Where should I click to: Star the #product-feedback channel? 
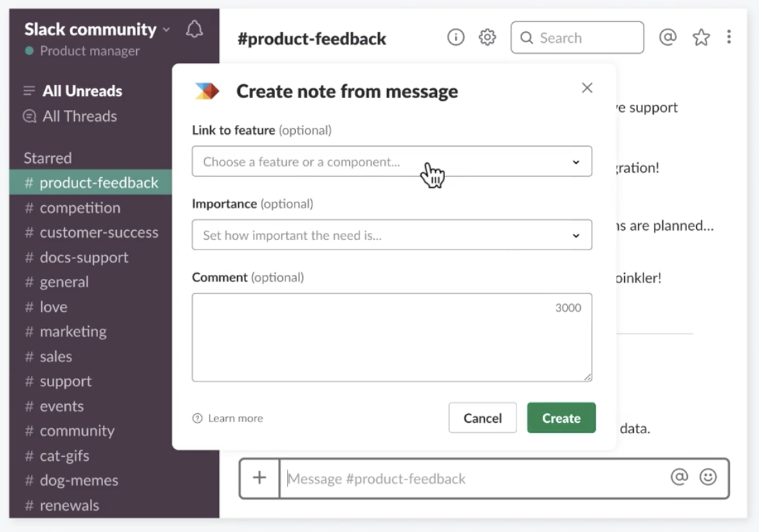701,37
